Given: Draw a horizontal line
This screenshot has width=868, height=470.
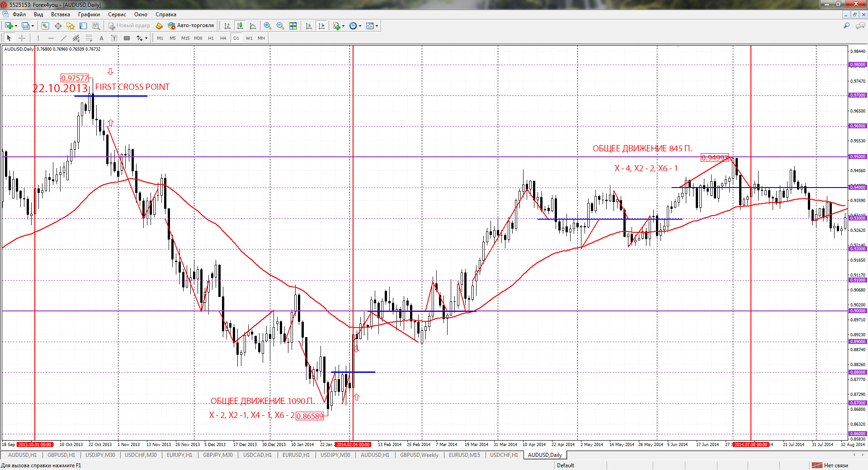Looking at the screenshot, I should pyautogui.click(x=51, y=38).
